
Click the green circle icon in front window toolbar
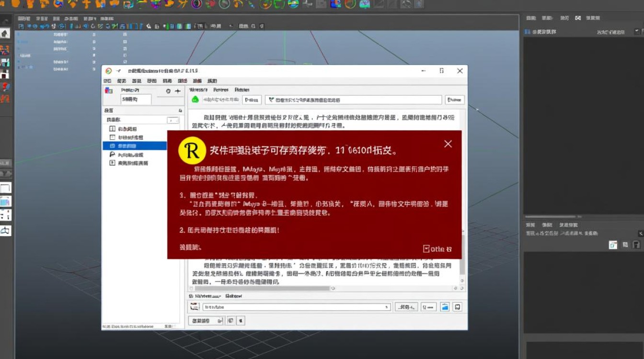195,100
